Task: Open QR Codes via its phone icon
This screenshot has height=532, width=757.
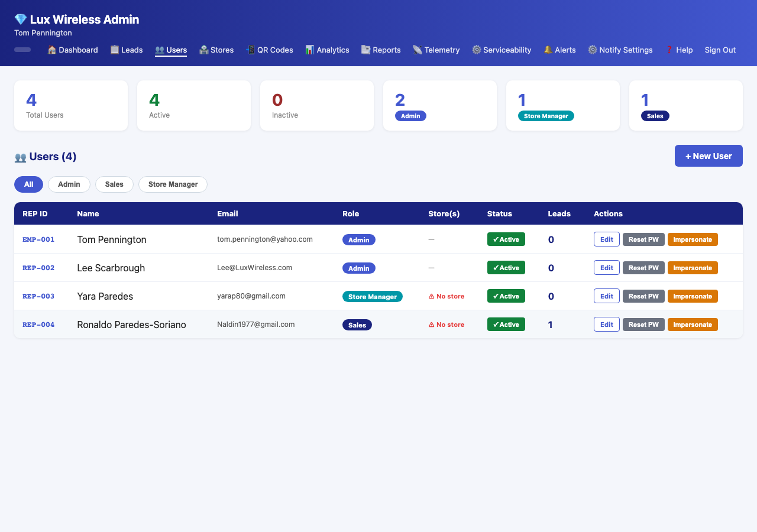Action: tap(250, 50)
